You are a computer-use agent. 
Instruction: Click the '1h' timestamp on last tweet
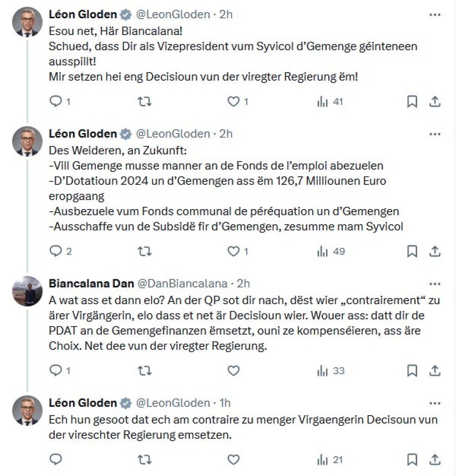(x=225, y=403)
